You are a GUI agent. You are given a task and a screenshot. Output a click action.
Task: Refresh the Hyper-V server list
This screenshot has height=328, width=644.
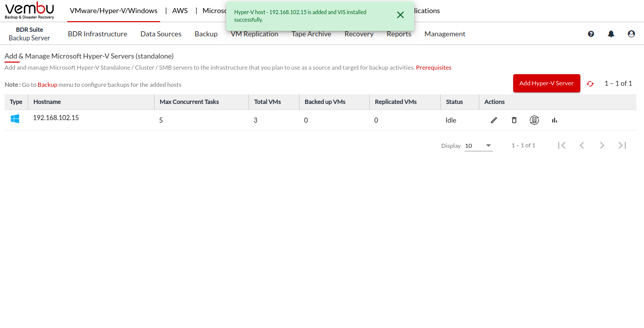click(590, 84)
